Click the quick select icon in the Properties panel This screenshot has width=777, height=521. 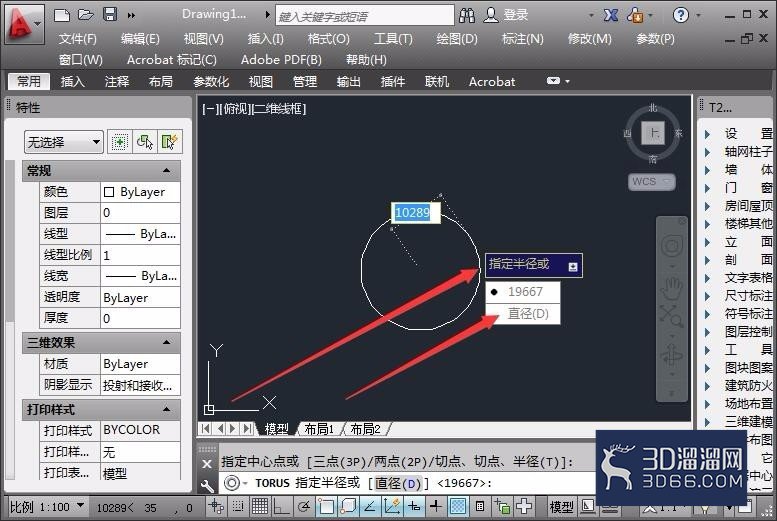click(x=169, y=142)
